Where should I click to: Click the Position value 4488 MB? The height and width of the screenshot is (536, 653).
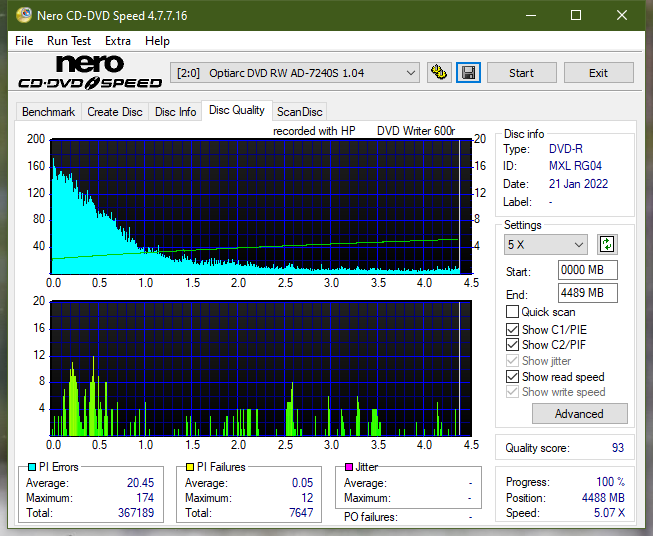tap(603, 498)
